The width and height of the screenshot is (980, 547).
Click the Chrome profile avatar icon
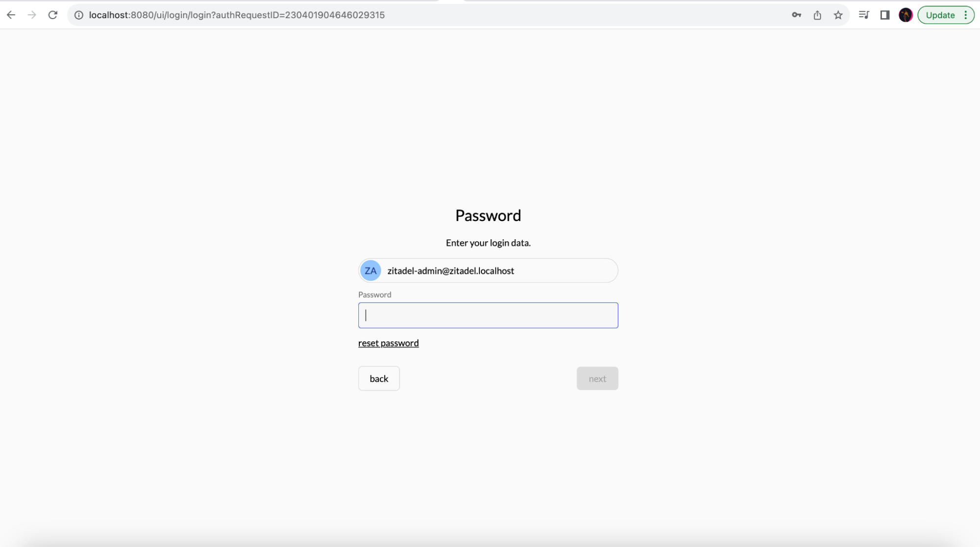click(x=906, y=15)
